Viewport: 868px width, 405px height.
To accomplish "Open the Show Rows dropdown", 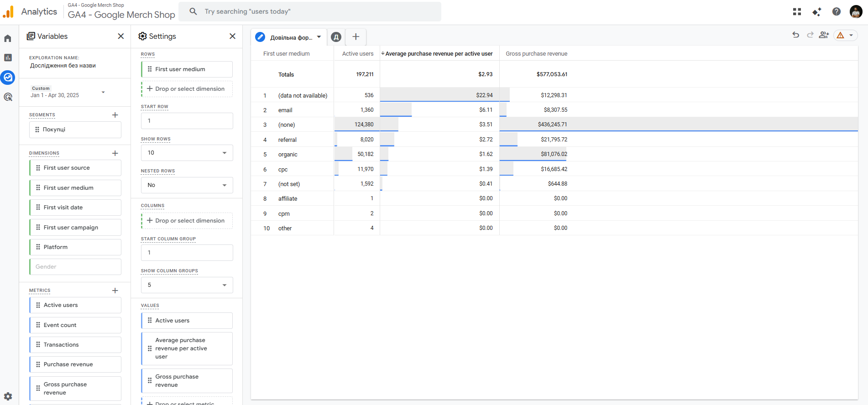I will pos(187,153).
